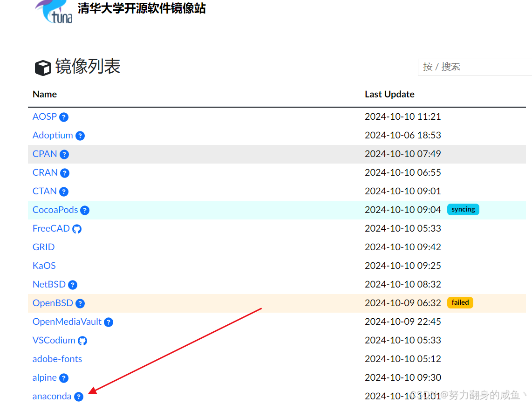Select timestamp 2024-10-09 06:32

pos(403,303)
